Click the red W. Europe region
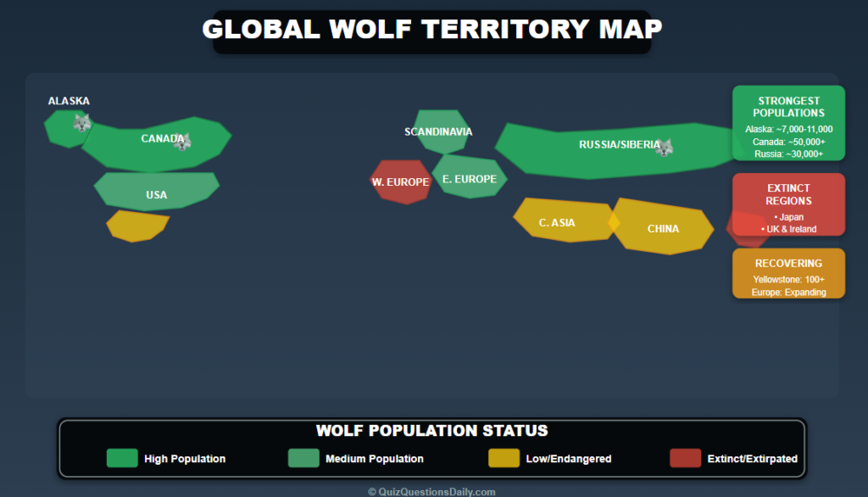Image resolution: width=868 pixels, height=497 pixels. coord(401,181)
